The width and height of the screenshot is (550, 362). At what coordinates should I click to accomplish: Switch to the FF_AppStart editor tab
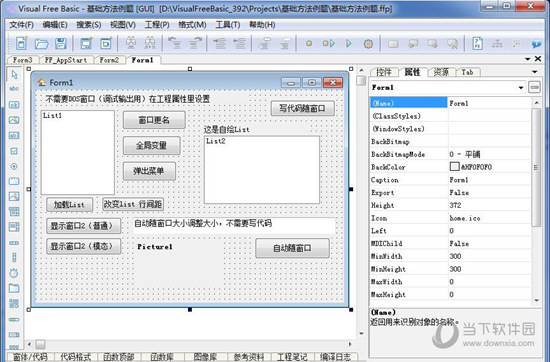point(66,60)
